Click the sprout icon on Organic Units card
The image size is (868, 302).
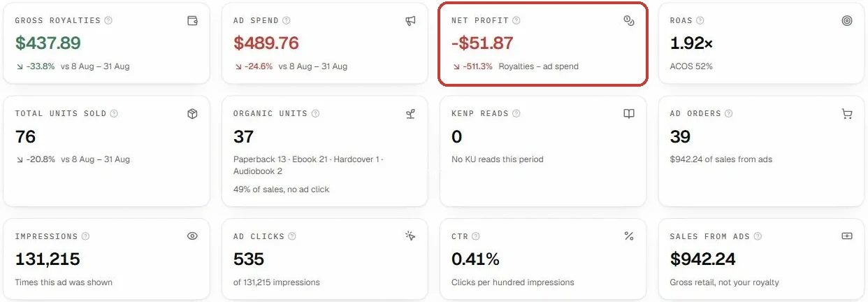pos(411,114)
